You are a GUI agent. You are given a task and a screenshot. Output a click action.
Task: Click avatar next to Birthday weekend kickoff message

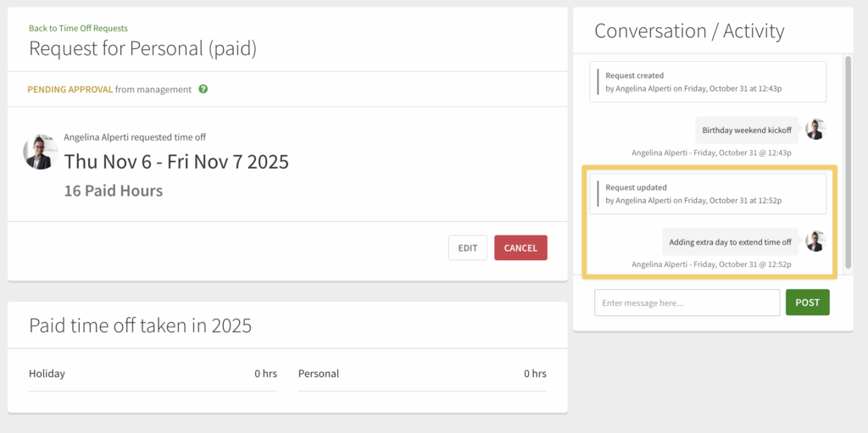[815, 130]
